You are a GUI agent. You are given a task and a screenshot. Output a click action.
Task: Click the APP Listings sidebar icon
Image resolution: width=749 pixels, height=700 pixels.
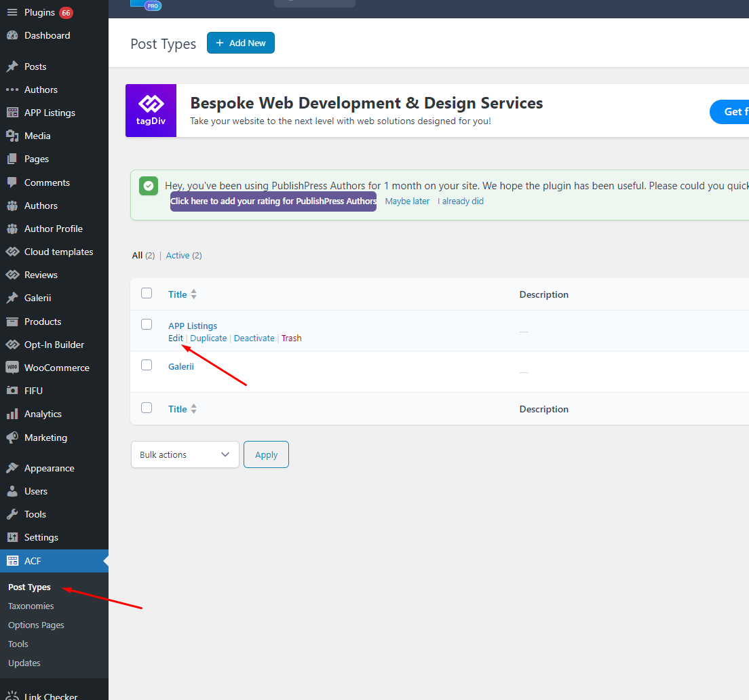12,113
